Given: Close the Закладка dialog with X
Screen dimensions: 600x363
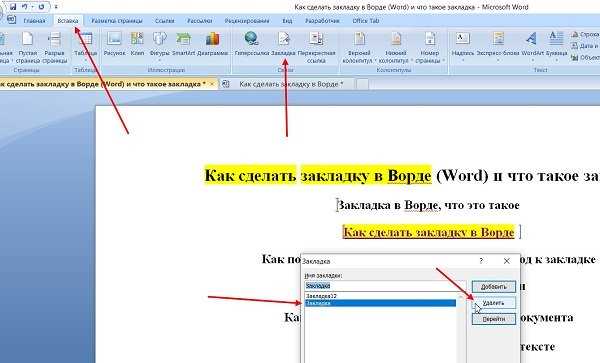Looking at the screenshot, I should point(507,261).
